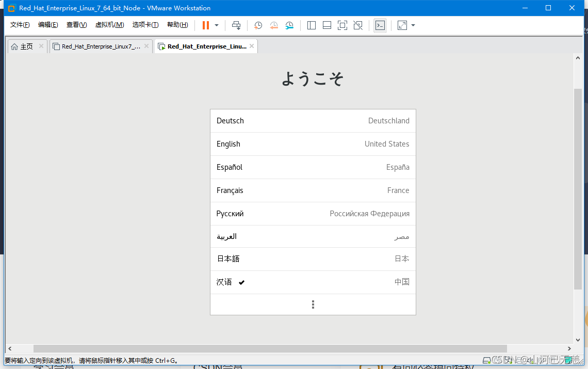Image resolution: width=588 pixels, height=369 pixels.
Task: Open stretch display dropdown arrow
Action: [x=413, y=25]
